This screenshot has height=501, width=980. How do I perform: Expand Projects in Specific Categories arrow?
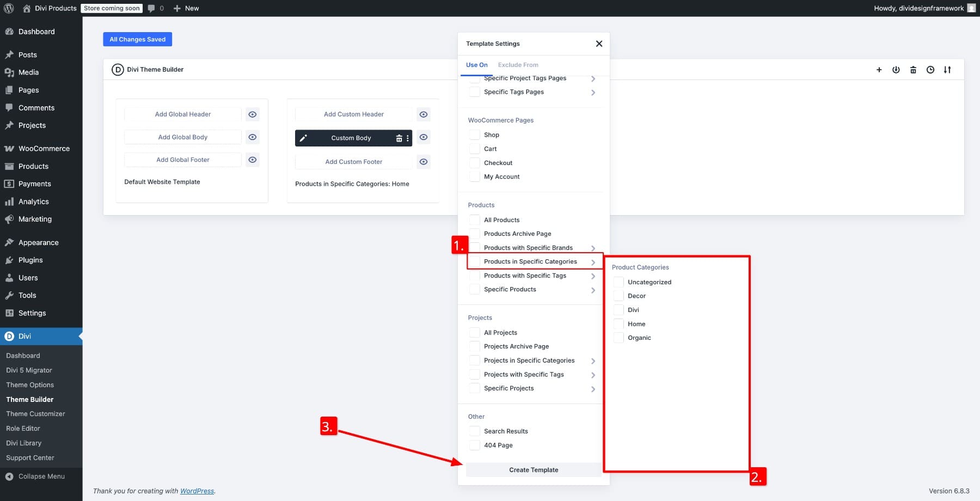[593, 361]
